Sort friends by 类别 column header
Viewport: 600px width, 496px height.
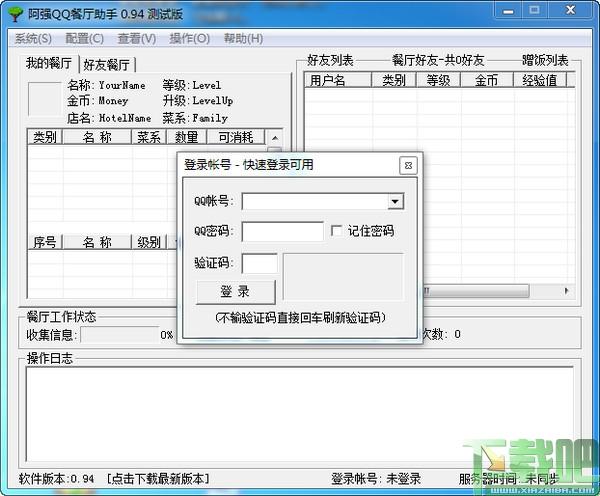coord(394,80)
